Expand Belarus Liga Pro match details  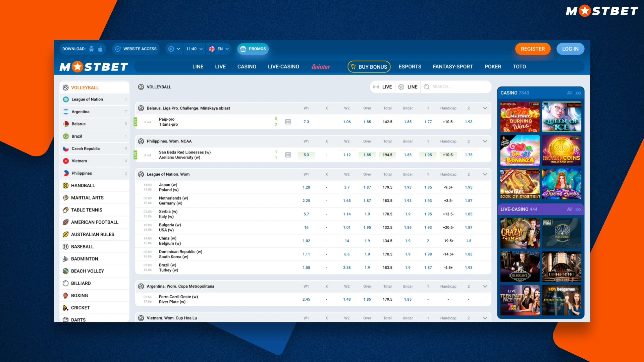[x=485, y=108]
